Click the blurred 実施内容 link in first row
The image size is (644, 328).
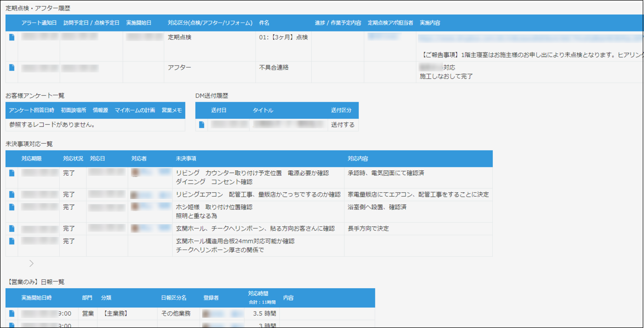[530, 39]
